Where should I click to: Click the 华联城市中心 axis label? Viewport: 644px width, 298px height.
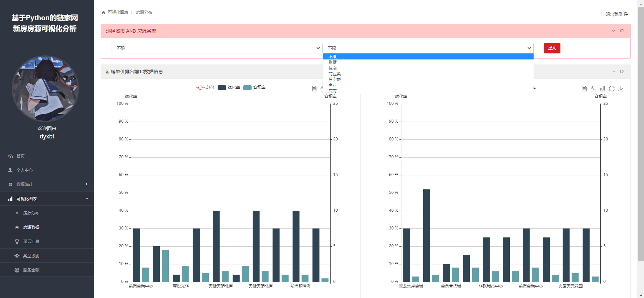[491, 286]
